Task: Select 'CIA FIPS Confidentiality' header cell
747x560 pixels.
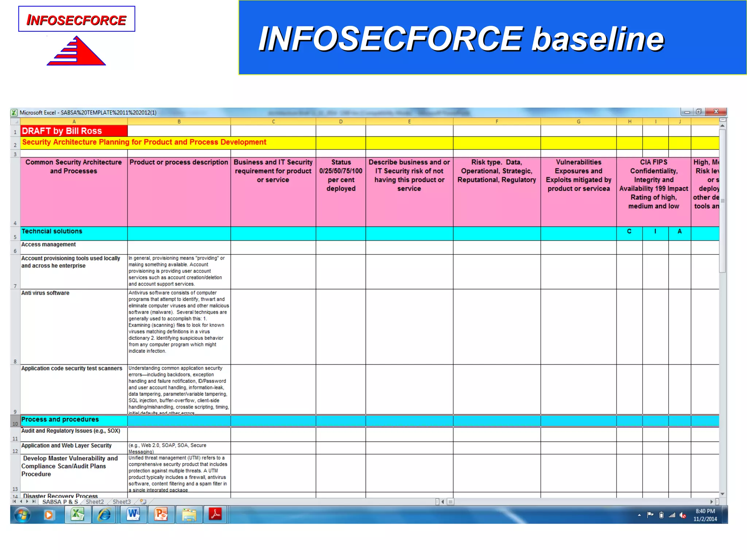Action: pyautogui.click(x=654, y=192)
